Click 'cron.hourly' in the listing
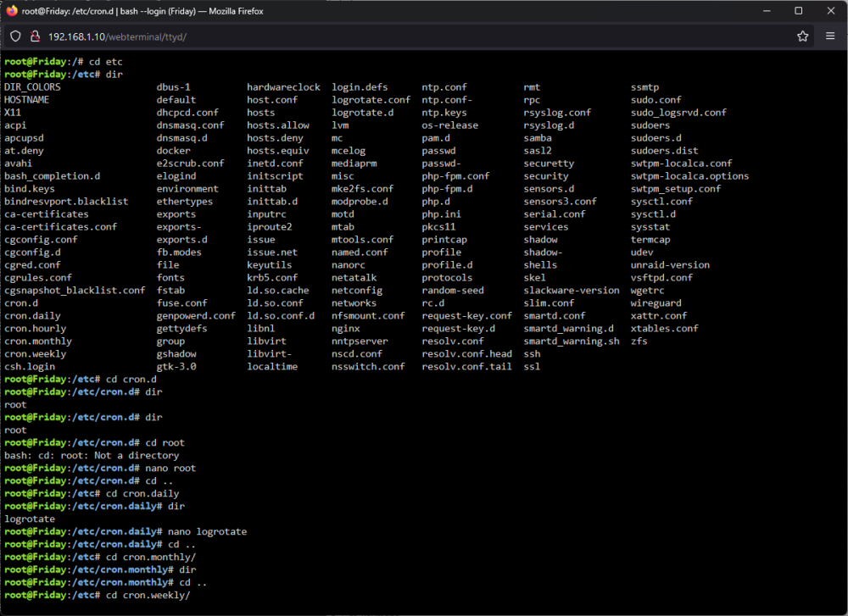The height and width of the screenshot is (616, 848). (35, 329)
